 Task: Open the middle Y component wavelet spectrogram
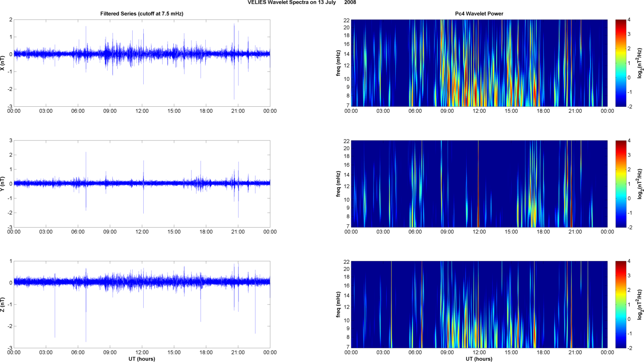(479, 184)
